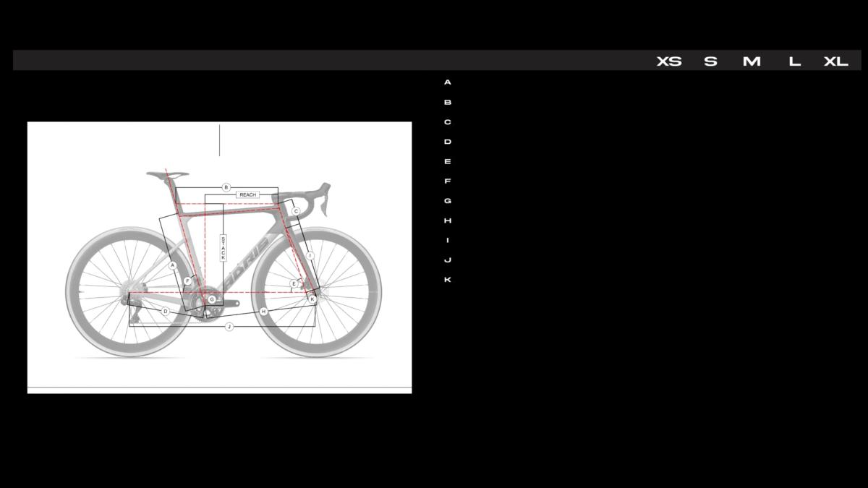
Task: Click circled marker E near the fork
Action: pos(294,283)
